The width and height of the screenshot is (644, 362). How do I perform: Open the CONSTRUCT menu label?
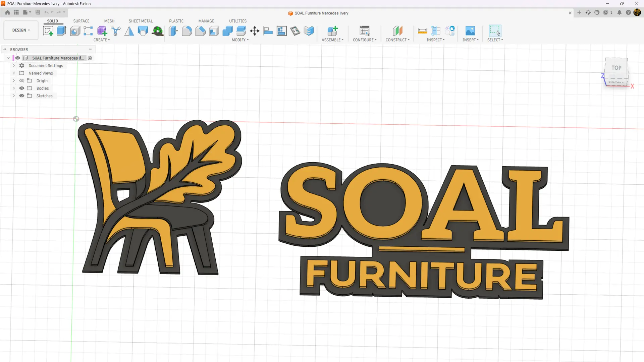(x=397, y=40)
